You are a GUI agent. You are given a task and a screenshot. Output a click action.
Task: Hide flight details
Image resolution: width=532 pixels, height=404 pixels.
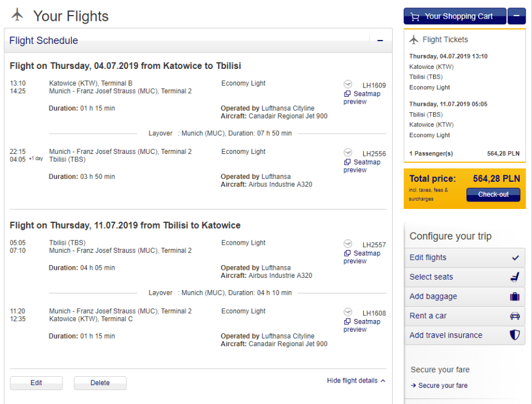coord(356,381)
